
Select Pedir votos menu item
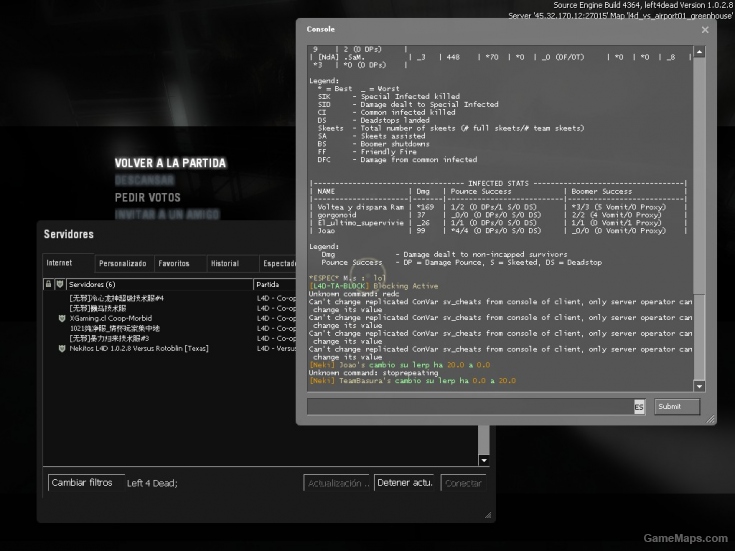coord(148,197)
